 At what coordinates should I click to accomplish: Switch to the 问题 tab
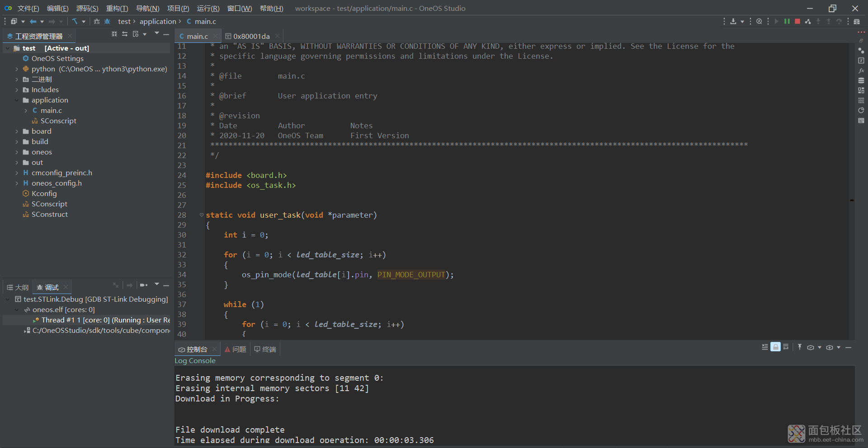[x=236, y=349]
